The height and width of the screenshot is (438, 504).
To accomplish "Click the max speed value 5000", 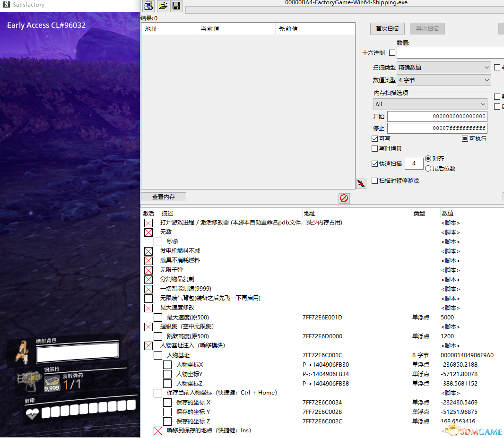I will click(447, 318).
